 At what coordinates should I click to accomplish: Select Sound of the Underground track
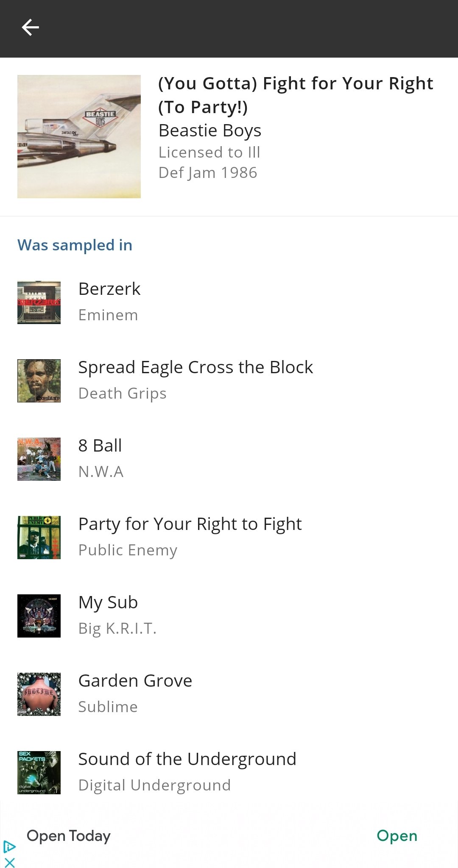point(229,773)
